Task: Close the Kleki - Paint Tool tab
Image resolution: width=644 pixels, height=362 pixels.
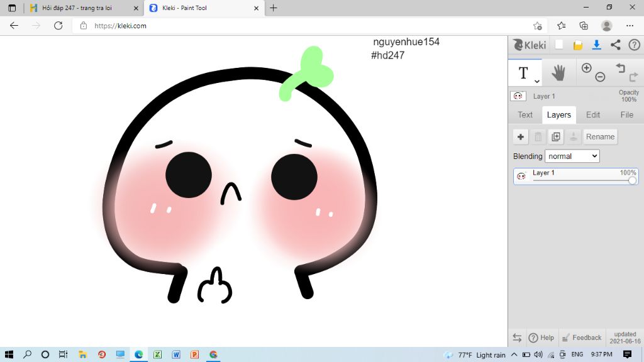Action: pos(257,8)
